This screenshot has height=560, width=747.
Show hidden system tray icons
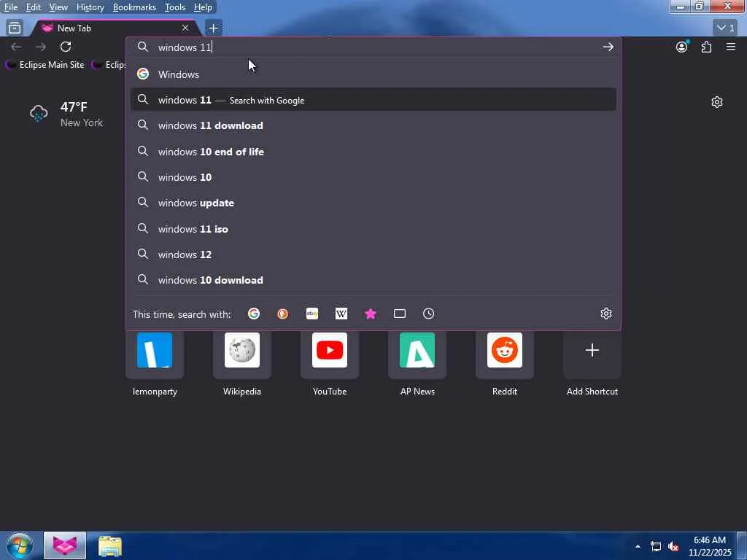coord(638,546)
